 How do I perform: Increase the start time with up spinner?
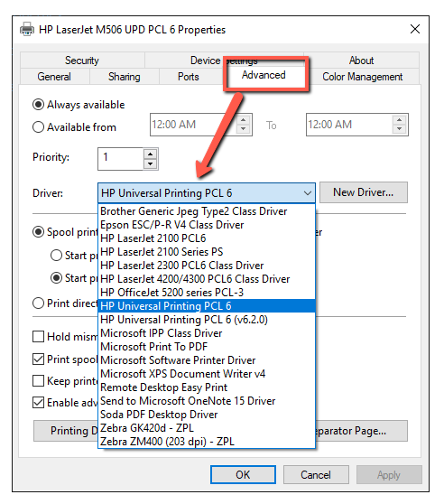click(244, 120)
